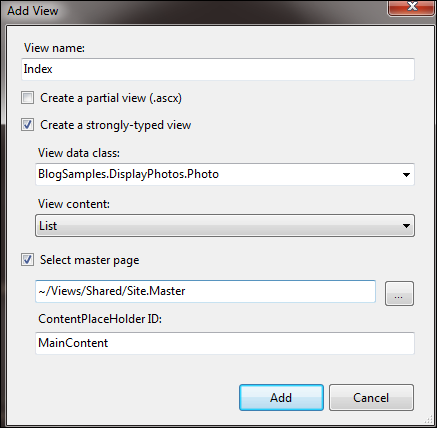This screenshot has height=428, width=437.
Task: Click the "ContentPlaceHolder ID:" label
Action: [100, 319]
